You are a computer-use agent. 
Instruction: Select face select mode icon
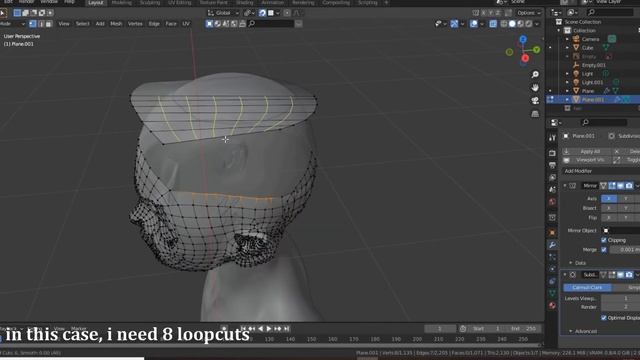point(49,24)
